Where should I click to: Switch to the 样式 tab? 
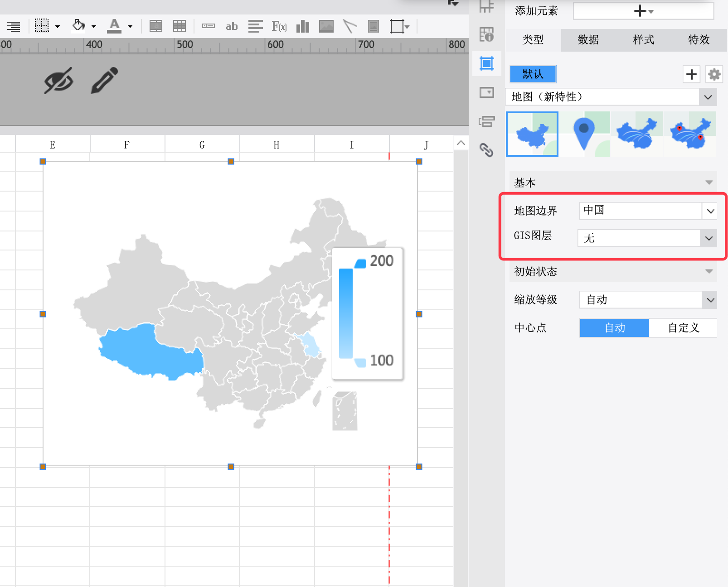[x=644, y=40]
